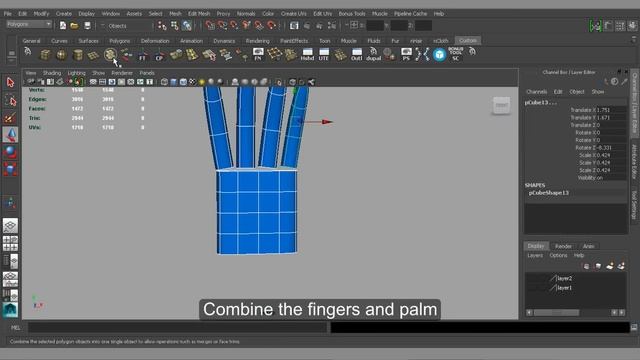This screenshot has height=360, width=640.
Task: Activate the Move tool cone icon
Action: (x=11, y=135)
